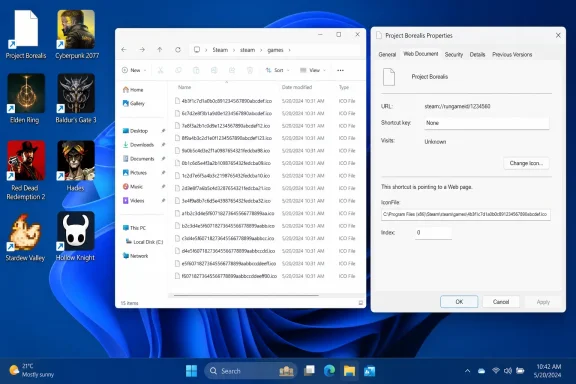Select the Red Dead Redemption 2 icon
Viewport: 576px width, 384px height.
point(25,171)
